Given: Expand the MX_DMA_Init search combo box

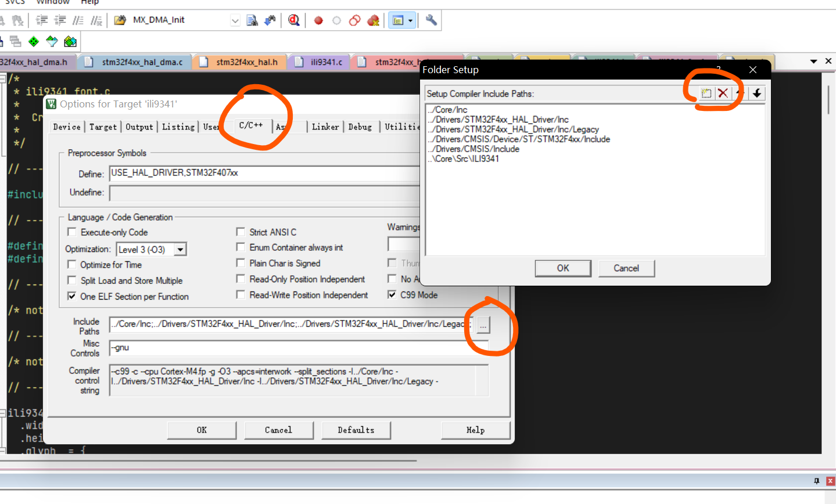Looking at the screenshot, I should (235, 20).
